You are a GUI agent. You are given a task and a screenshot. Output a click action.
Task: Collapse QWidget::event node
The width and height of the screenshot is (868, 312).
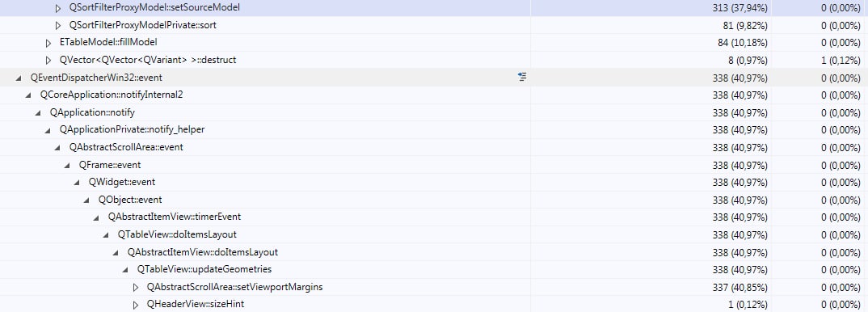pyautogui.click(x=77, y=183)
